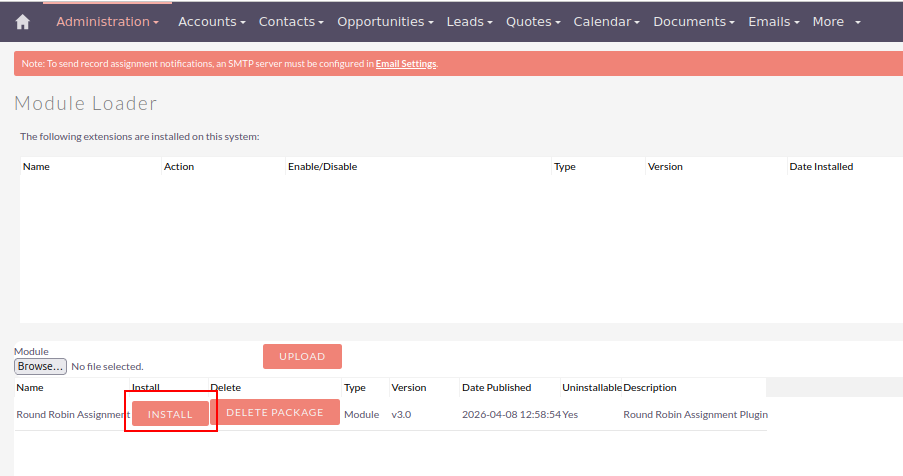Open the Opportunities menu
The width and height of the screenshot is (903, 476).
click(385, 22)
